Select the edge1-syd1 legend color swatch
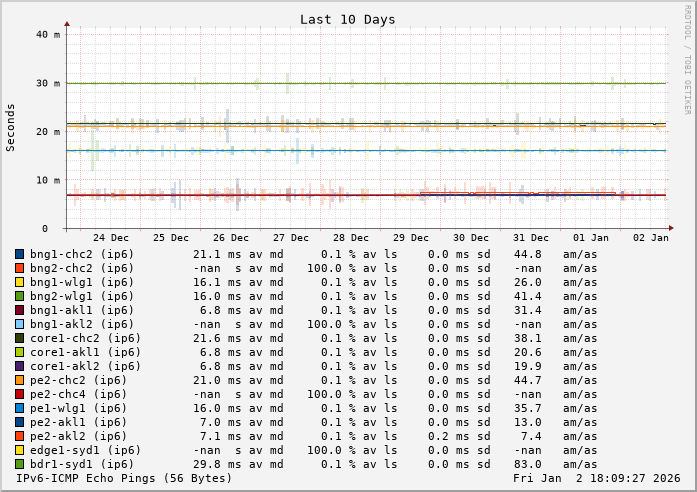 (19, 450)
